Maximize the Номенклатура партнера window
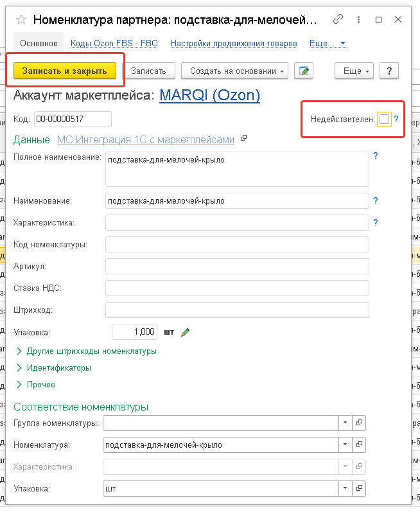The height and width of the screenshot is (512, 420). tap(378, 19)
